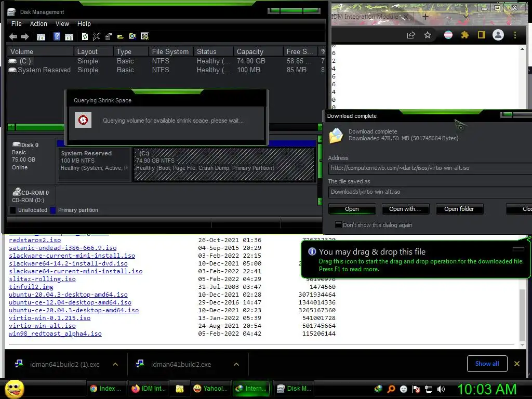
Task: Open a new Chrome tab with plus button
Action: 425,16
